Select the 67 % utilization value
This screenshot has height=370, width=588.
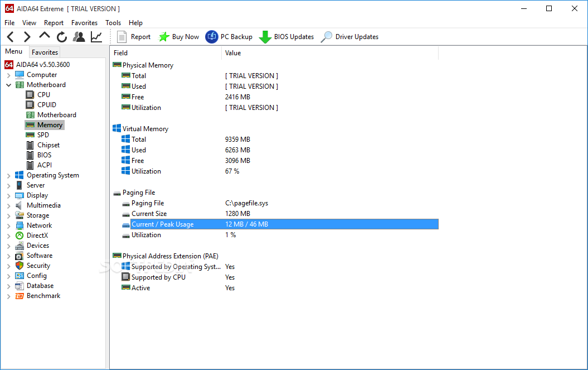[232, 171]
